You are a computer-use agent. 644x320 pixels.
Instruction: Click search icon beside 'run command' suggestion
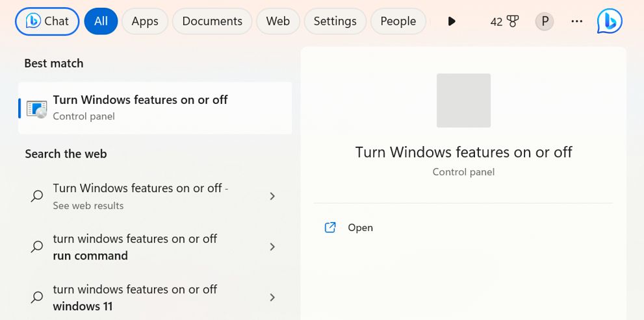point(37,247)
